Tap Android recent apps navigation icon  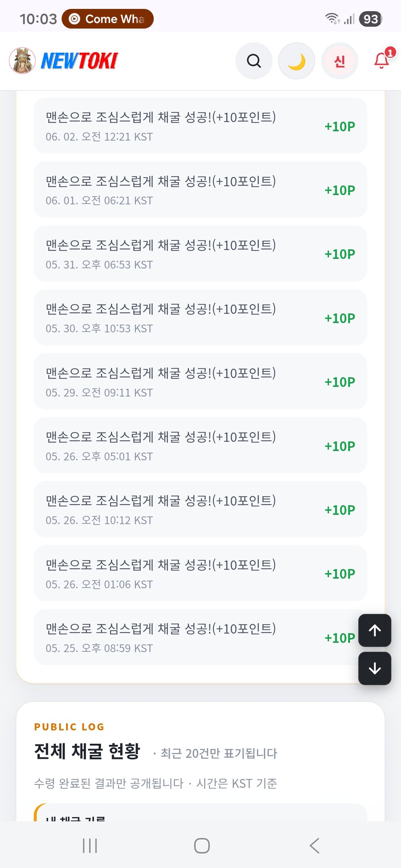pos(90,846)
